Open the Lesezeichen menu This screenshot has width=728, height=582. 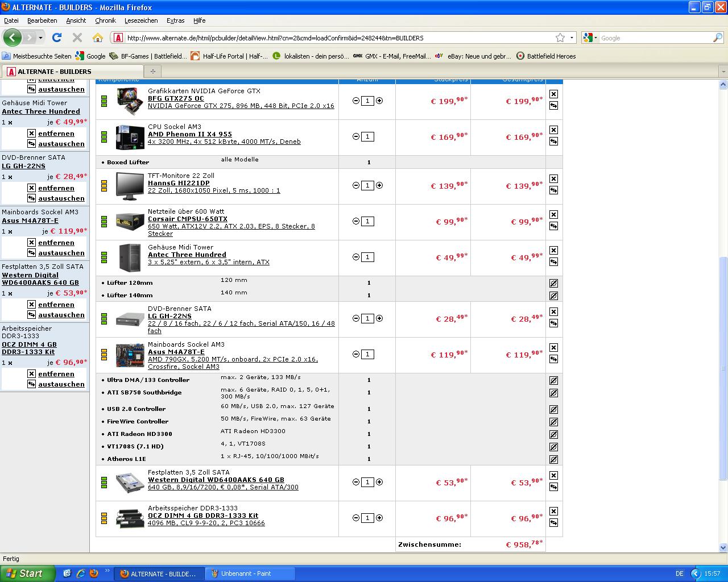click(x=141, y=20)
